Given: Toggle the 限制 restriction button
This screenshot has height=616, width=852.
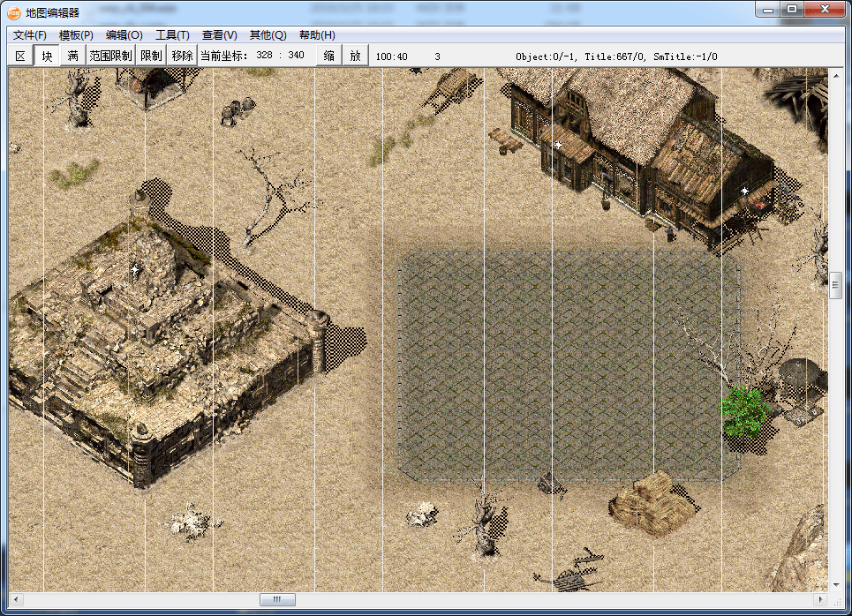Looking at the screenshot, I should coord(151,56).
